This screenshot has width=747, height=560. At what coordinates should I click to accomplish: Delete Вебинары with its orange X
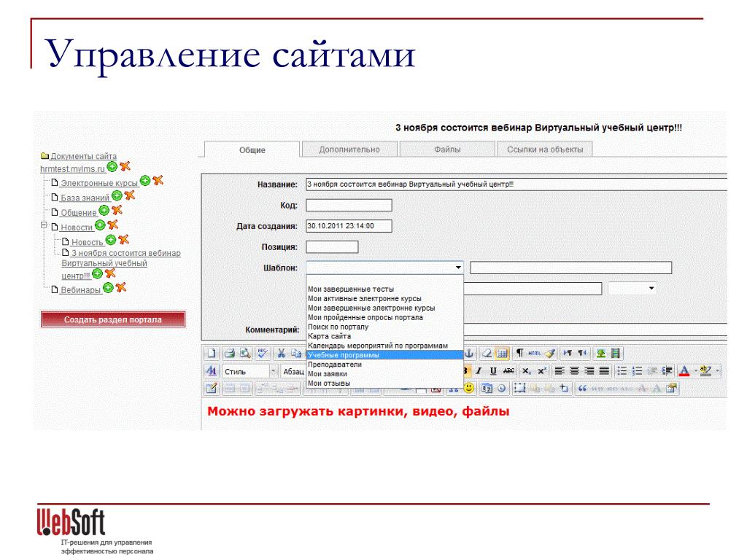point(121,287)
